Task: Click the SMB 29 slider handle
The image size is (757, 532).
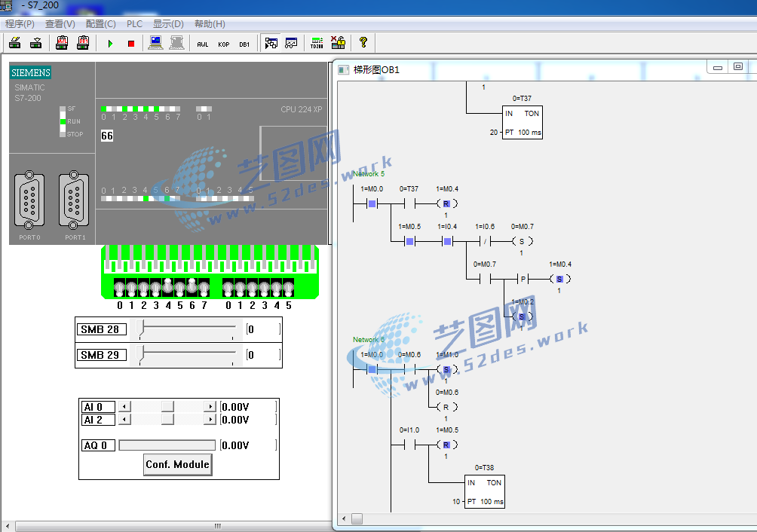Action: click(x=140, y=354)
